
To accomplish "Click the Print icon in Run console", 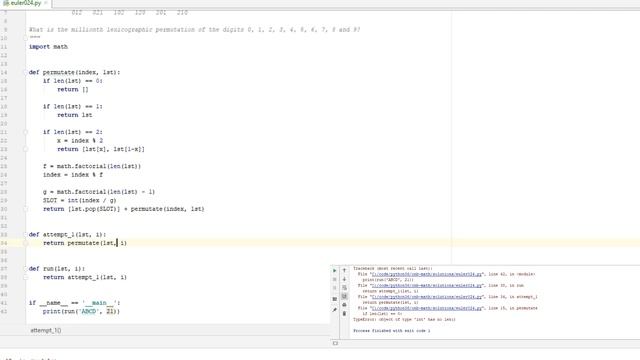I will 344,305.
